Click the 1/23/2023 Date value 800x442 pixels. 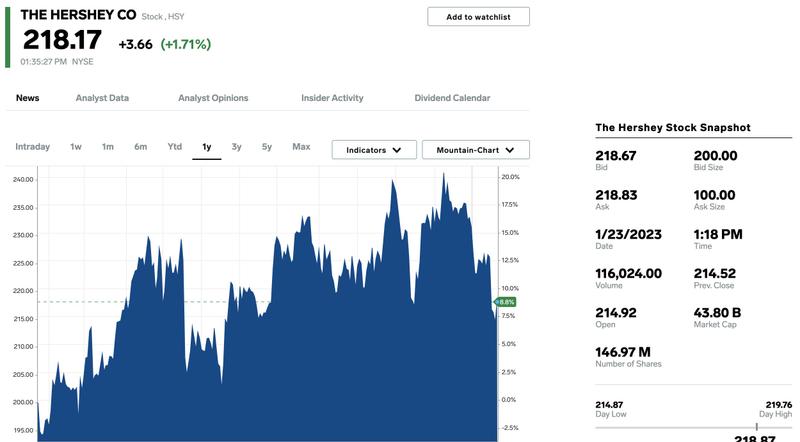click(x=629, y=234)
